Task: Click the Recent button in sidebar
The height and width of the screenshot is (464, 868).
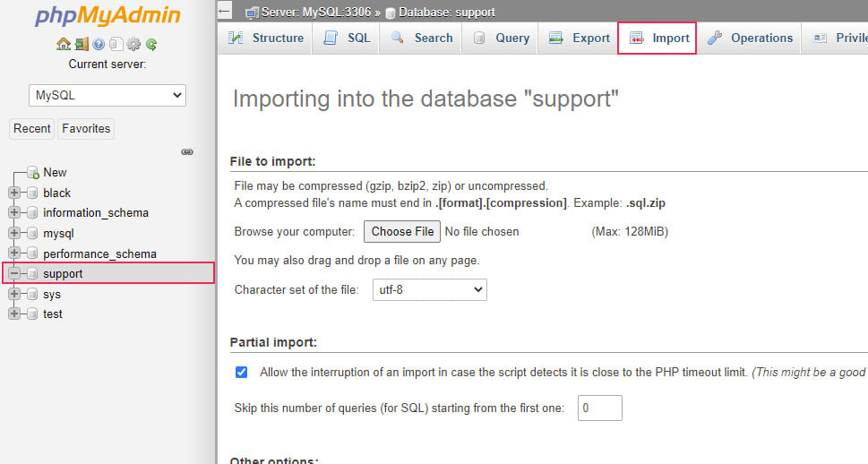Action: coord(32,128)
